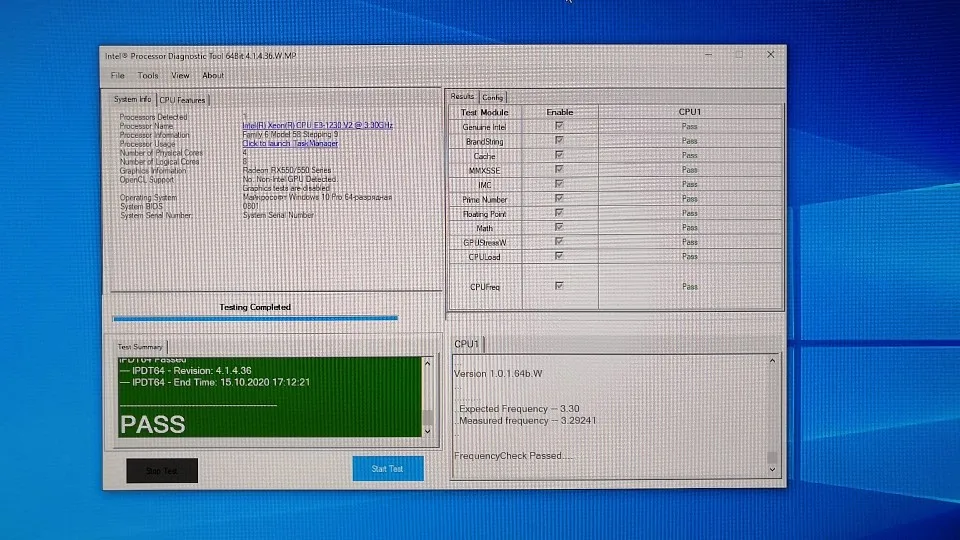960x540 pixels.
Task: Click to launch Task Manager link
Action: 290,143
